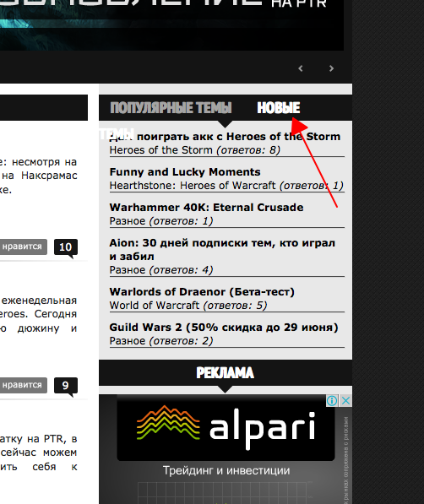Click the lower нравится like button

(23, 385)
